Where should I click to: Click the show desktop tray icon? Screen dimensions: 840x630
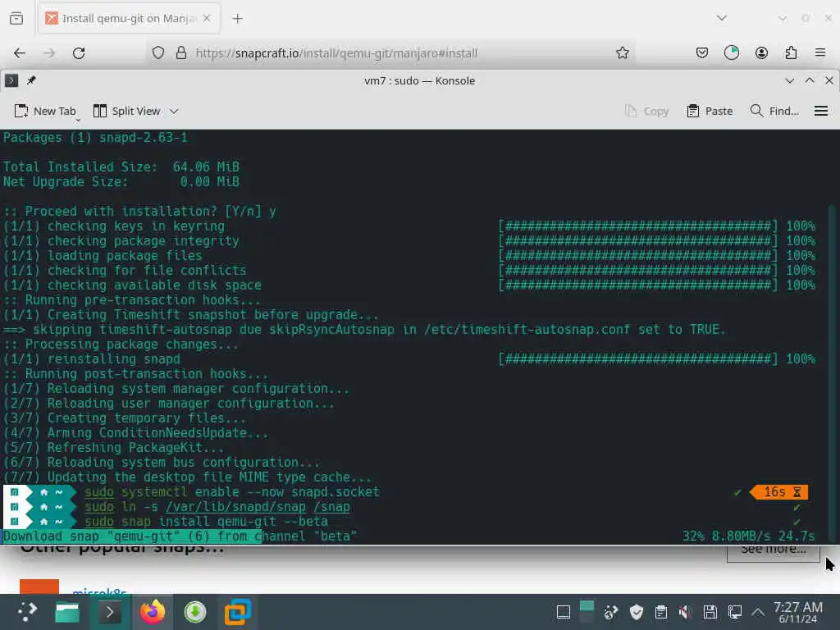pos(563,612)
